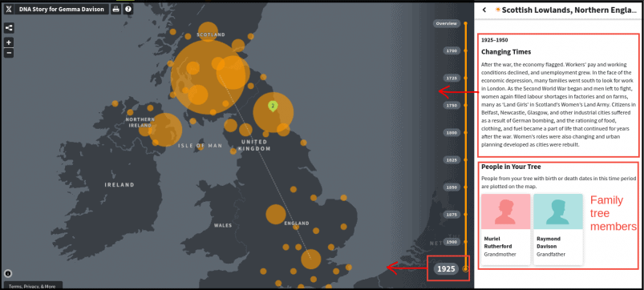
Task: Click the large orange circle over Northern Ireland
Action: [165, 130]
